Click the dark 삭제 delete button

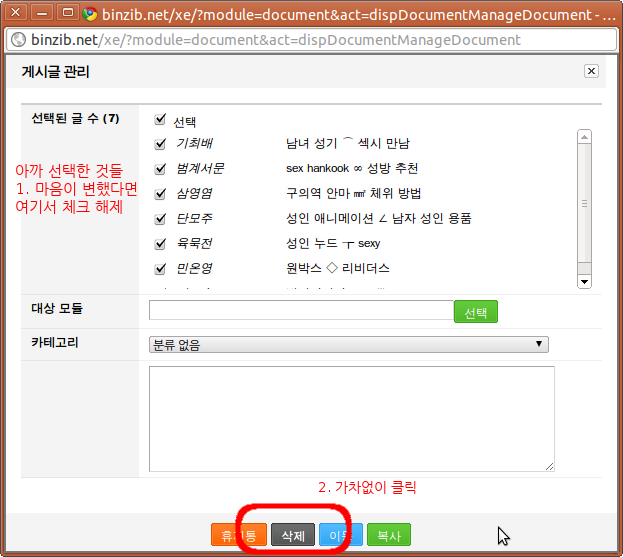[293, 535]
